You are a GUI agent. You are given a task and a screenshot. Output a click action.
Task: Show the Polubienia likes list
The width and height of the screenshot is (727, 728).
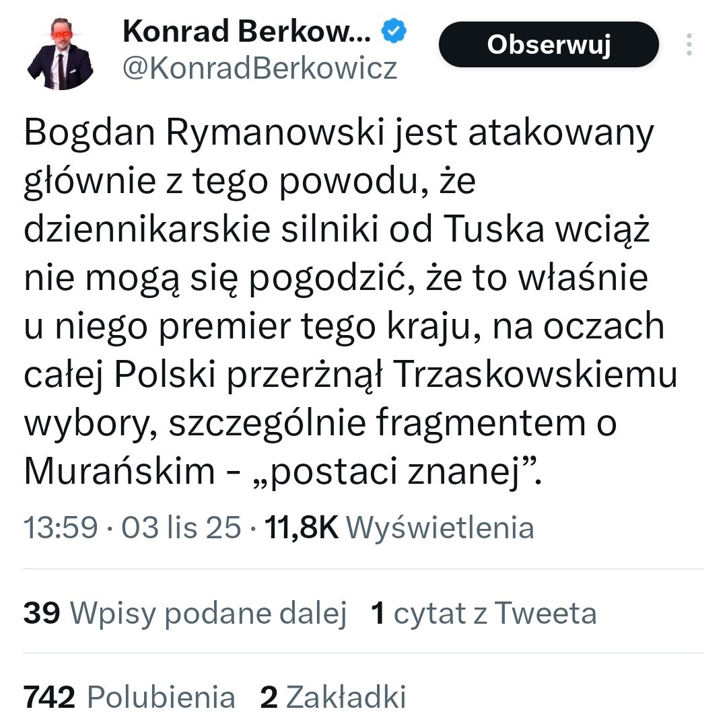tap(162, 697)
